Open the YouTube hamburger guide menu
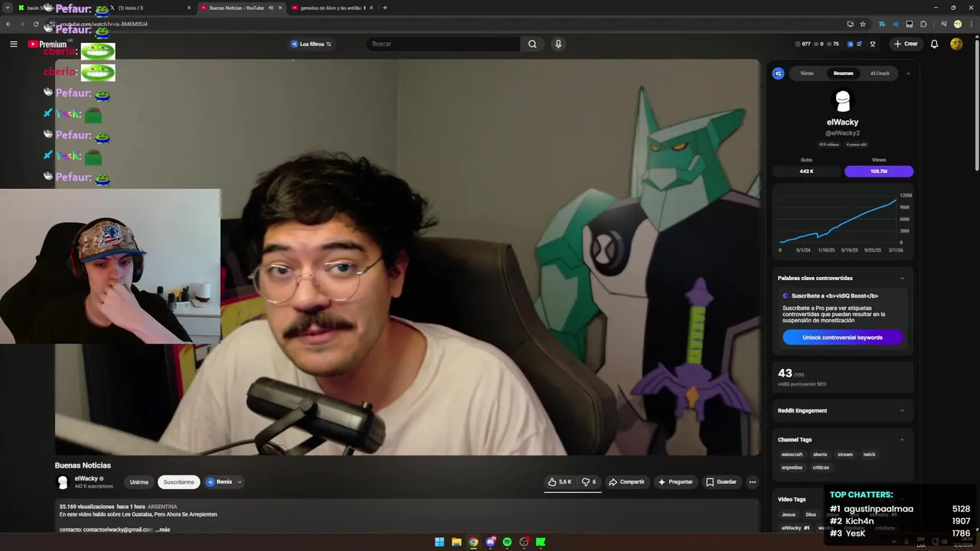This screenshot has height=551, width=980. pyautogui.click(x=13, y=44)
